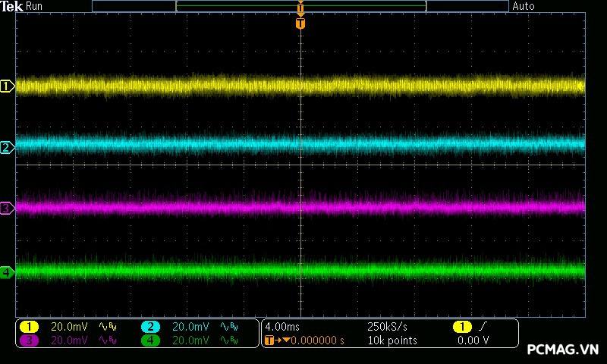607x364 pixels.
Task: Click channel 1 bandwidth limit coupling icon
Action: [x=108, y=327]
